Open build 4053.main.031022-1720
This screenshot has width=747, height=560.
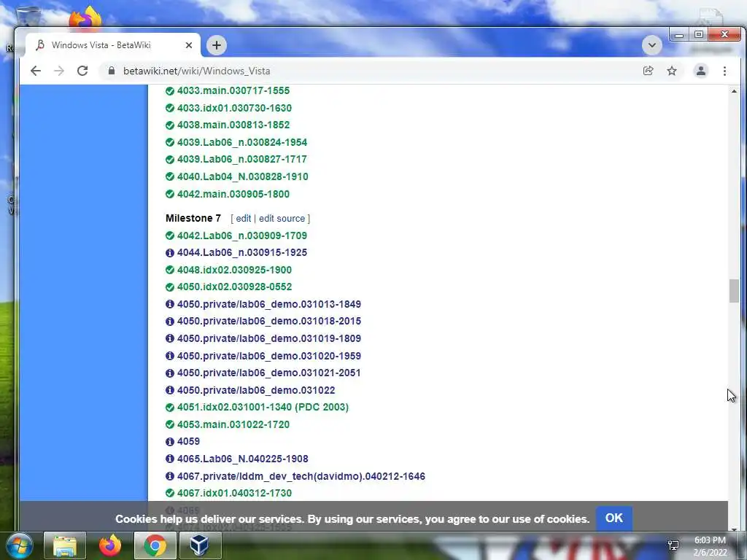[x=233, y=425]
